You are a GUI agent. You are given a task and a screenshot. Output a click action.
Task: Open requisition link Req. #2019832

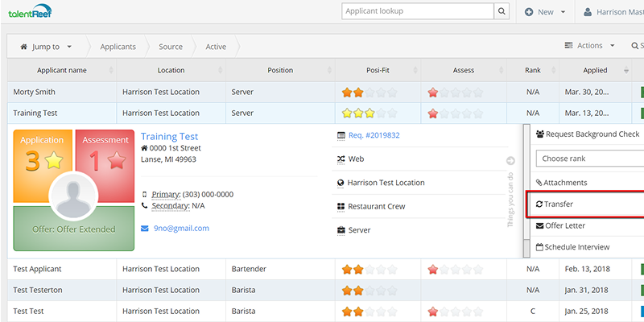tap(374, 135)
